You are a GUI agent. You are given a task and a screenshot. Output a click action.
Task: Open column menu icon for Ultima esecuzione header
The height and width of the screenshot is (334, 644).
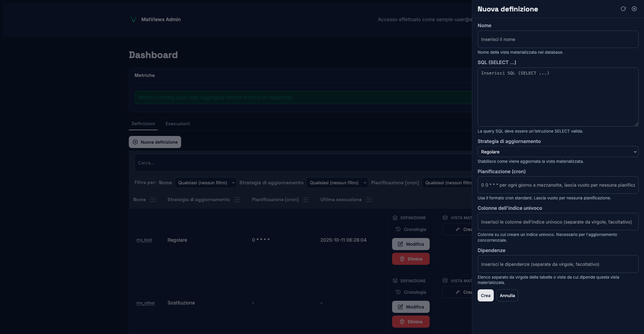click(369, 200)
